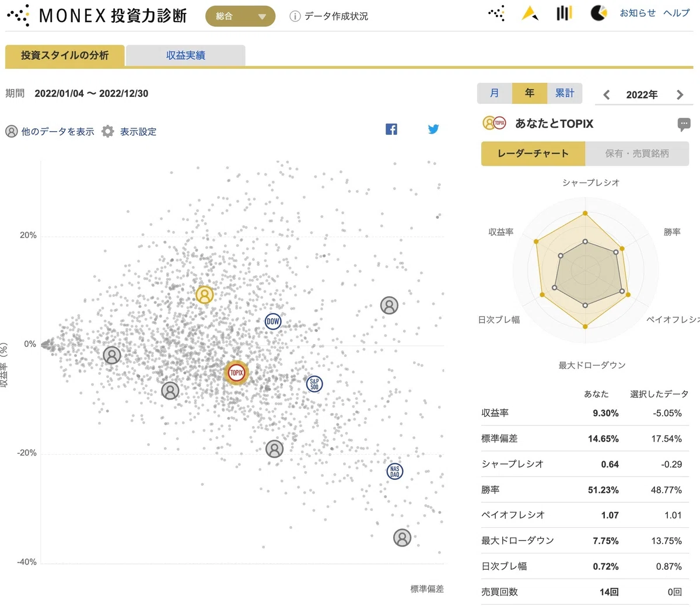The image size is (700, 610).
Task: Click the period text 2022/01/04 〜 2022/12/30
Action: [92, 93]
